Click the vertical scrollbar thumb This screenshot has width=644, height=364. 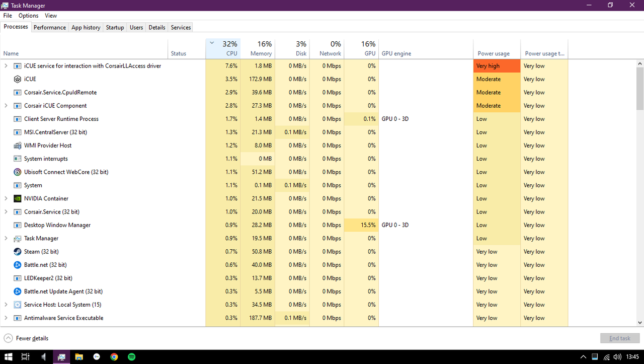[x=640, y=88]
